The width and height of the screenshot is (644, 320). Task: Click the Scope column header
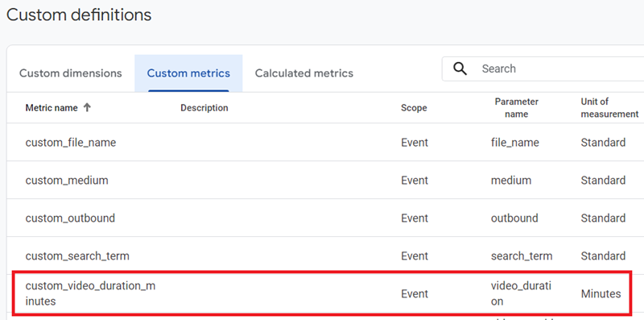coord(414,108)
